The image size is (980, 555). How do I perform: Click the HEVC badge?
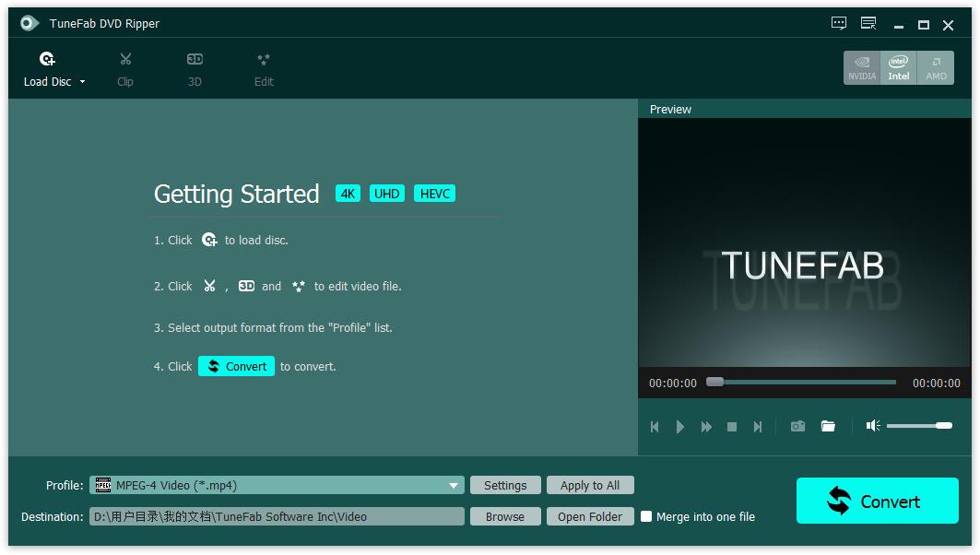(434, 194)
